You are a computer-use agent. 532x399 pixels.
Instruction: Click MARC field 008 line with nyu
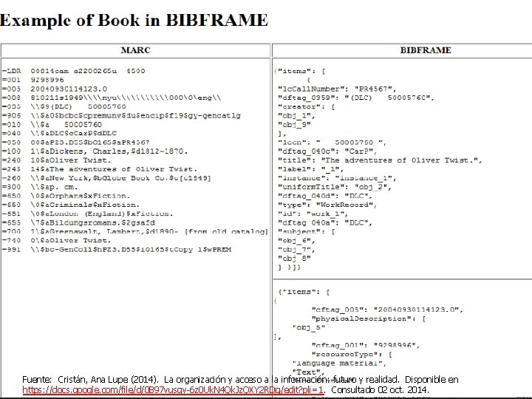point(112,98)
